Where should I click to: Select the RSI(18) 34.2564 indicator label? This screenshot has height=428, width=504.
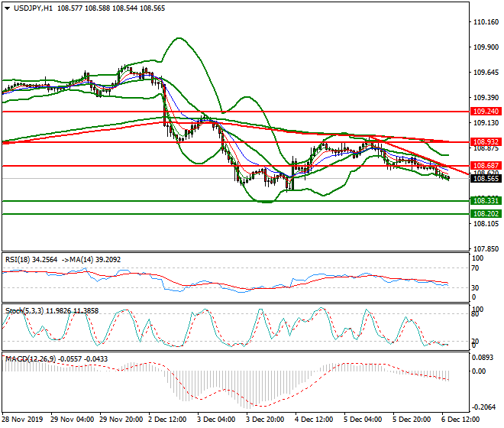click(x=31, y=259)
